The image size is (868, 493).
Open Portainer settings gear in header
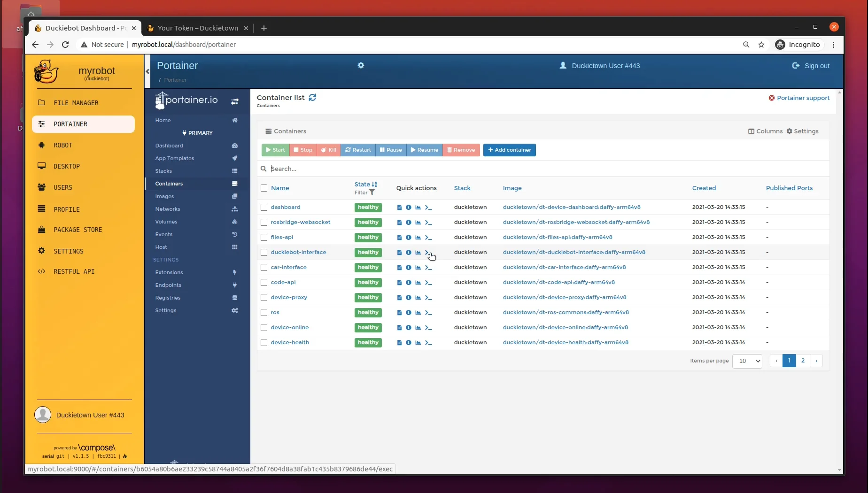[x=361, y=66]
